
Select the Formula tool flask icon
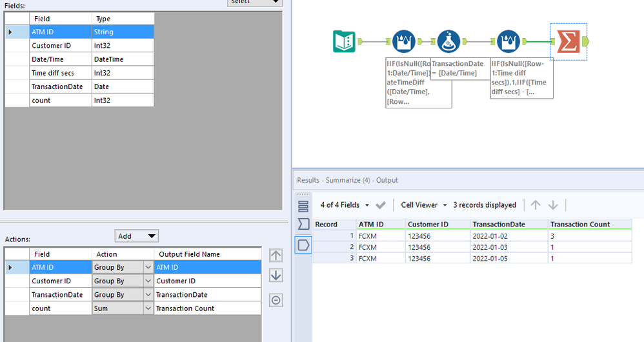(x=448, y=41)
